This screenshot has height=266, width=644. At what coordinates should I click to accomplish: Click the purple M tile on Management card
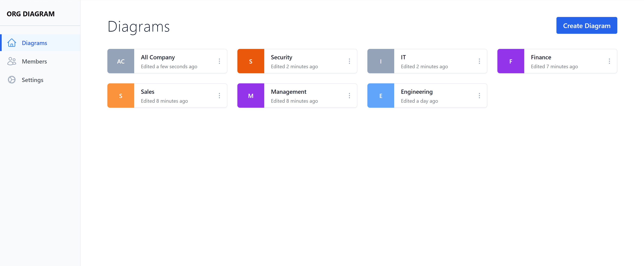click(251, 95)
